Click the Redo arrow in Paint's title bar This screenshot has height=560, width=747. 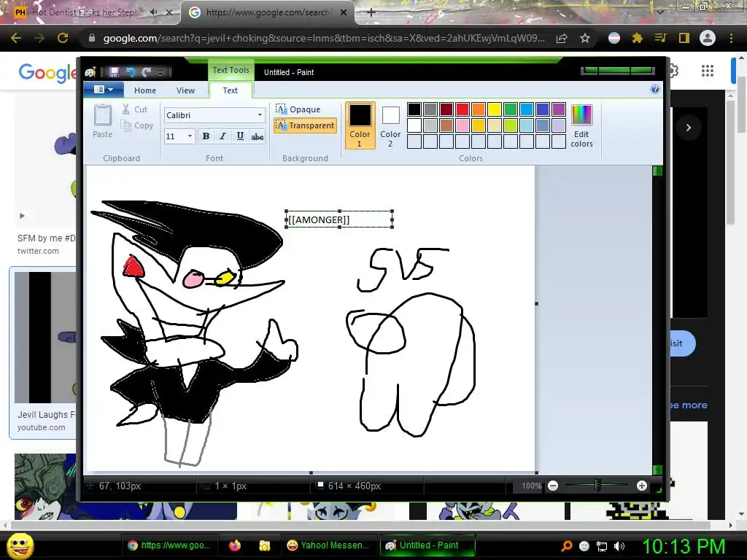click(x=146, y=72)
